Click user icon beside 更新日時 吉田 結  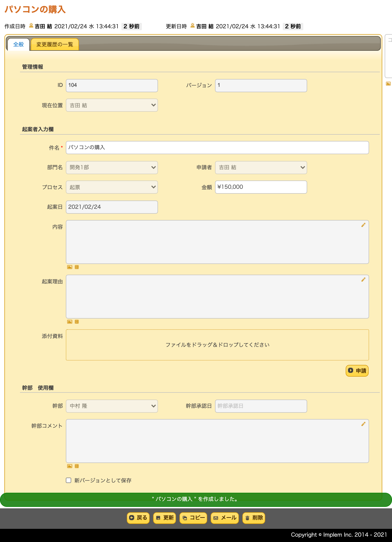192,25
